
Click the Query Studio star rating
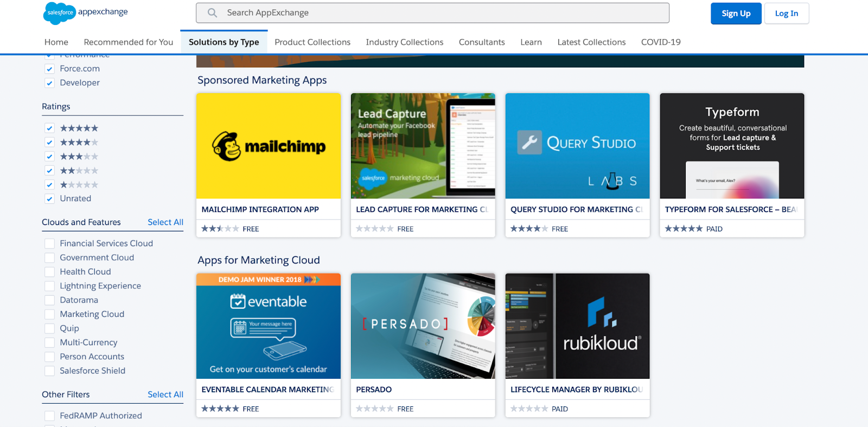[x=529, y=229]
